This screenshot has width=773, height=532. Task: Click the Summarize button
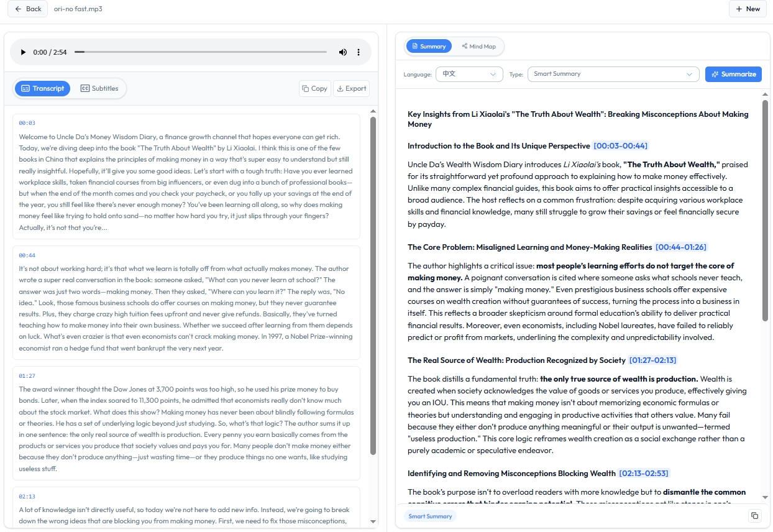click(x=733, y=74)
